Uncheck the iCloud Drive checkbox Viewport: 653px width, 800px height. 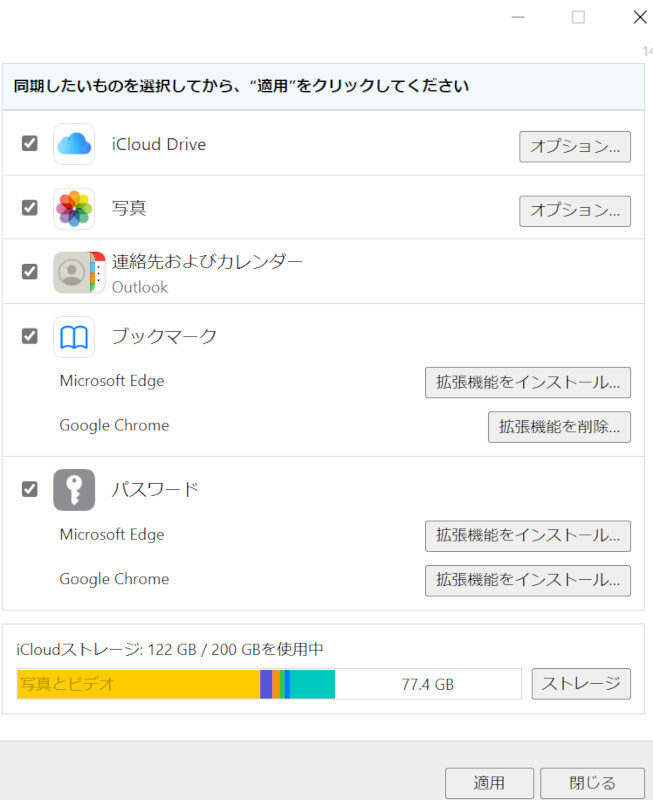click(30, 143)
